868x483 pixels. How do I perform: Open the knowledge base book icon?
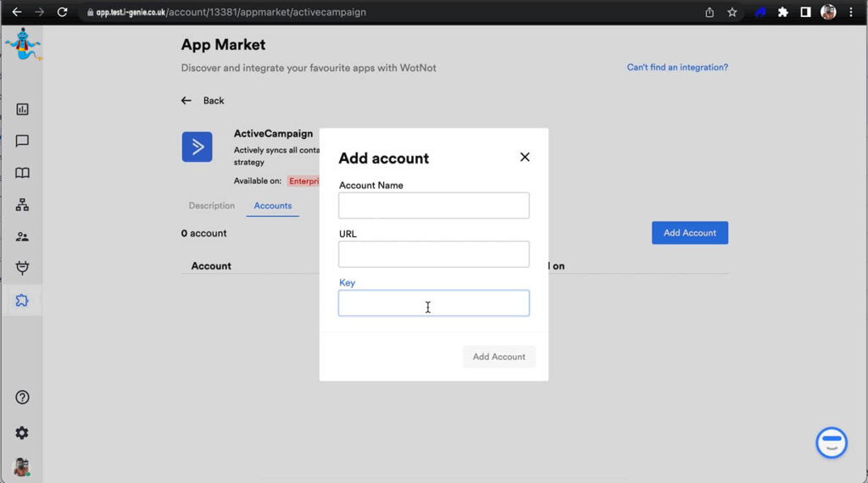click(x=22, y=173)
